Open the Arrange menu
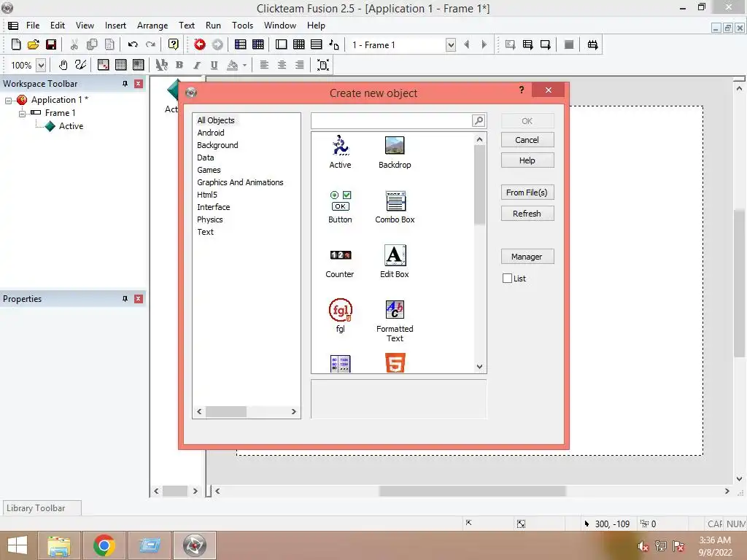This screenshot has height=560, width=747. (x=152, y=26)
